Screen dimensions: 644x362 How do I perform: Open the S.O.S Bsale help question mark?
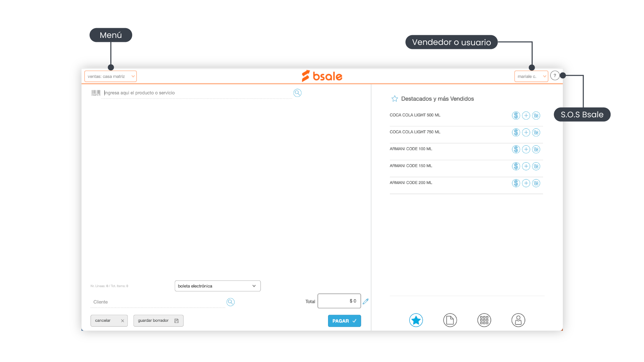pos(555,76)
